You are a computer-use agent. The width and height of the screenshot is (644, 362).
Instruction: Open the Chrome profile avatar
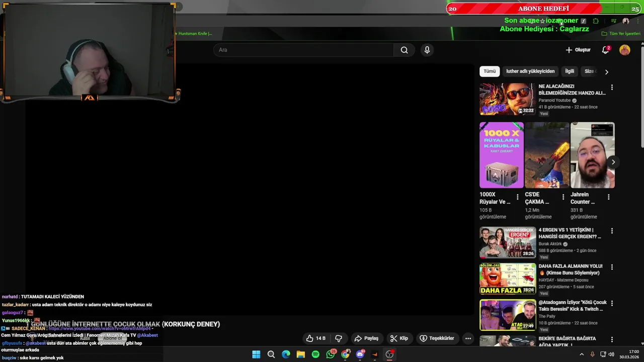coord(626,21)
